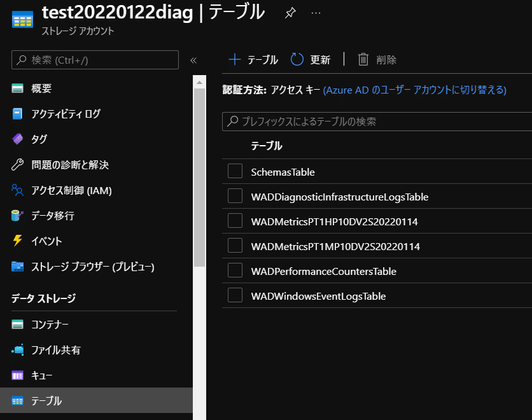
Task: Click the sidebar scrollbar up arrow
Action: tap(200, 82)
